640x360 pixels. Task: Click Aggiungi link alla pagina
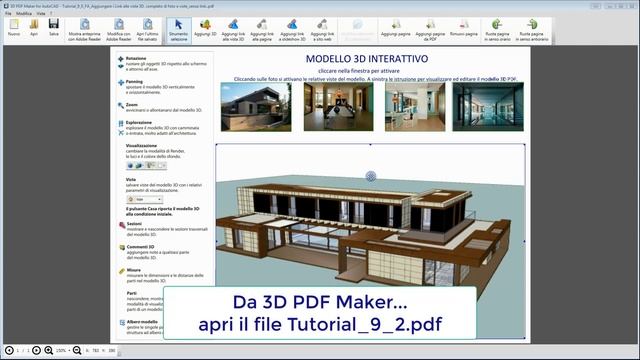click(262, 30)
